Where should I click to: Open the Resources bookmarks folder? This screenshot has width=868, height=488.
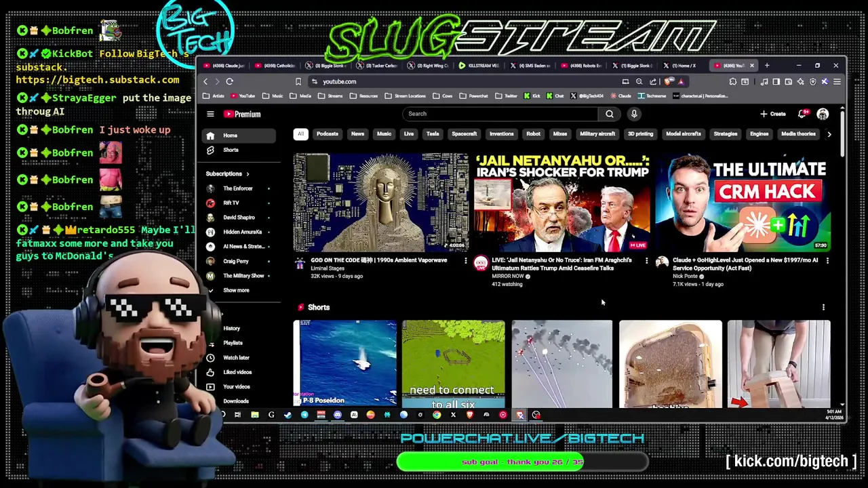pos(364,96)
